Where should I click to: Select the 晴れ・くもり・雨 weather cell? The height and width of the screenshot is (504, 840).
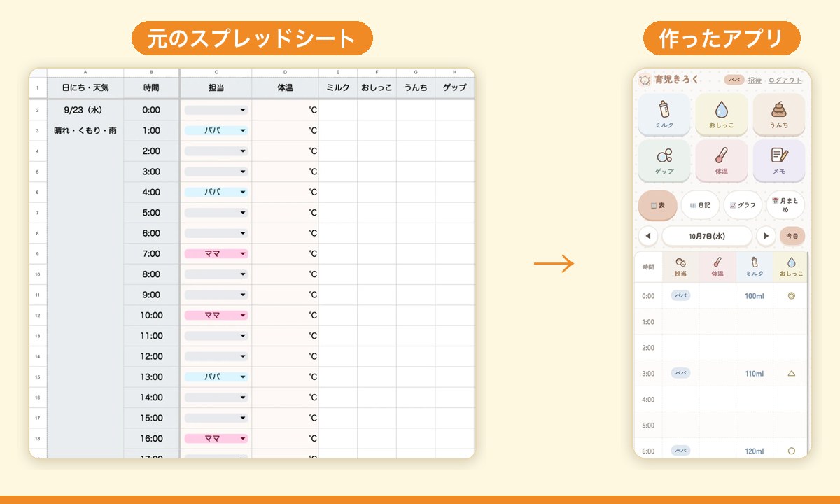[85, 130]
